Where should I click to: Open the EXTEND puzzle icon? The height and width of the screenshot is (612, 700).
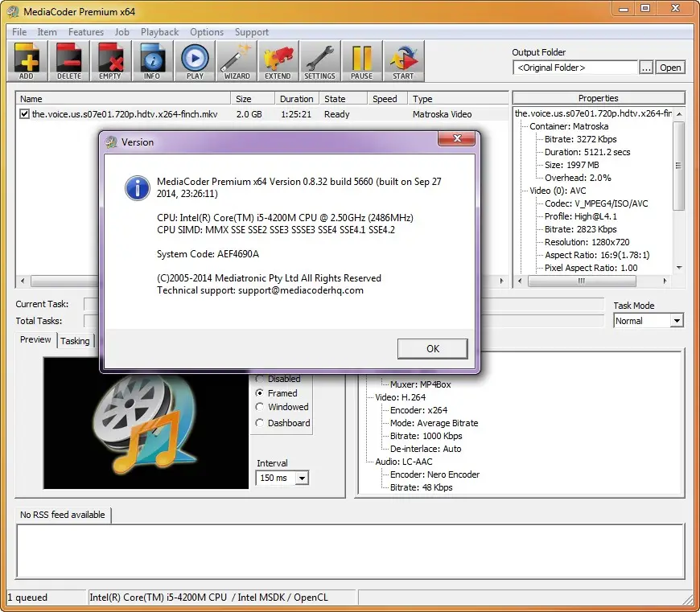pyautogui.click(x=278, y=61)
